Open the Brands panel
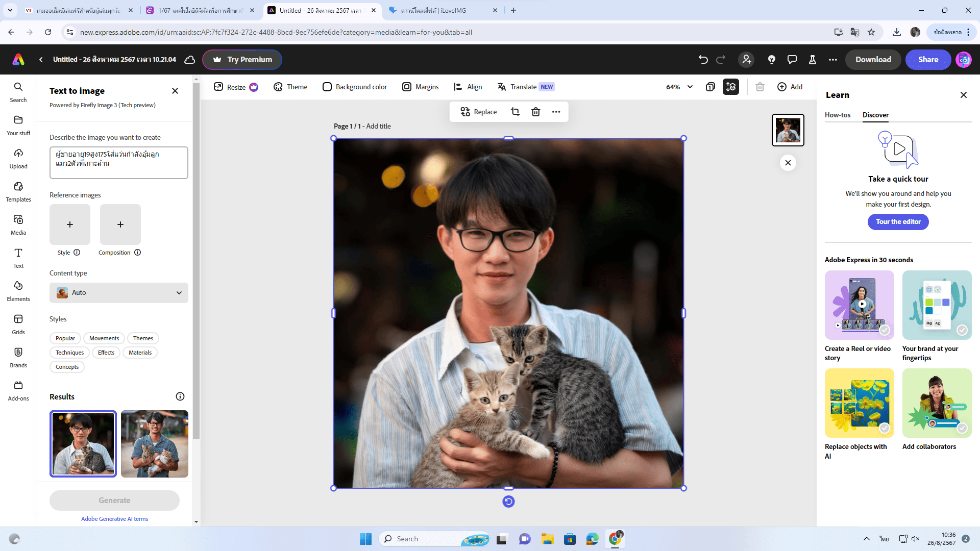 tap(18, 357)
